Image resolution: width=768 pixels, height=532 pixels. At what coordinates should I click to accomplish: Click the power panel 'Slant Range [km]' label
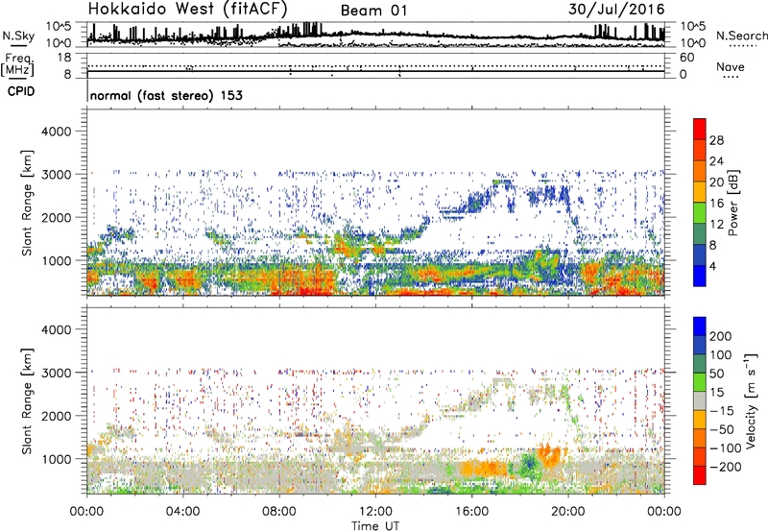click(x=27, y=203)
